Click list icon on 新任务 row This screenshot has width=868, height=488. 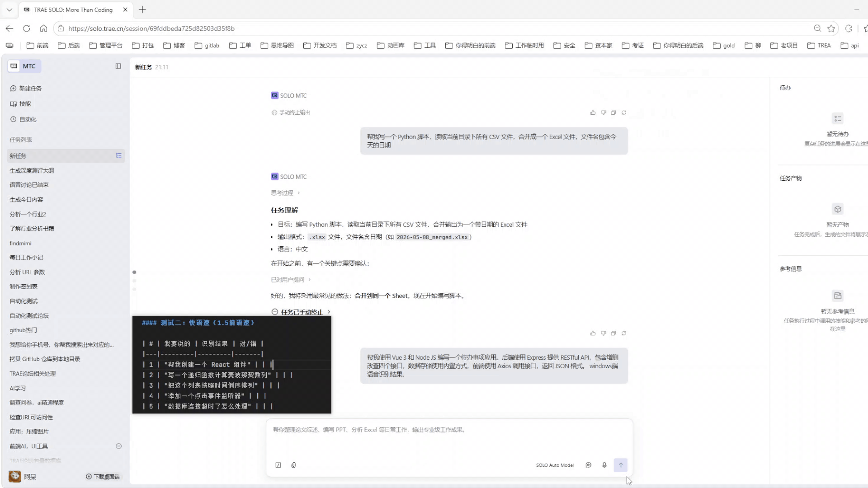tap(118, 155)
